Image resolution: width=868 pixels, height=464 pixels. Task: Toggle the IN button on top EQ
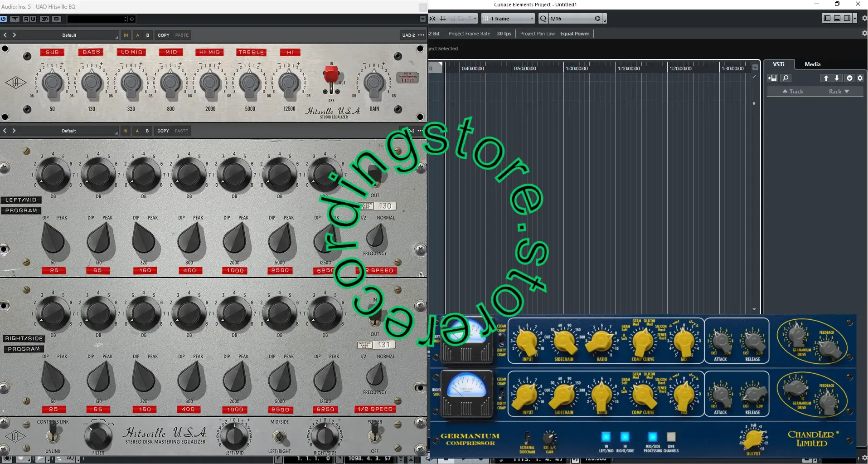(x=126, y=35)
